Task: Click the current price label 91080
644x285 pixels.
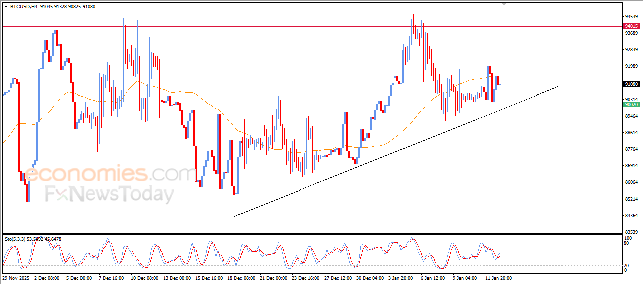Action: pyautogui.click(x=631, y=84)
